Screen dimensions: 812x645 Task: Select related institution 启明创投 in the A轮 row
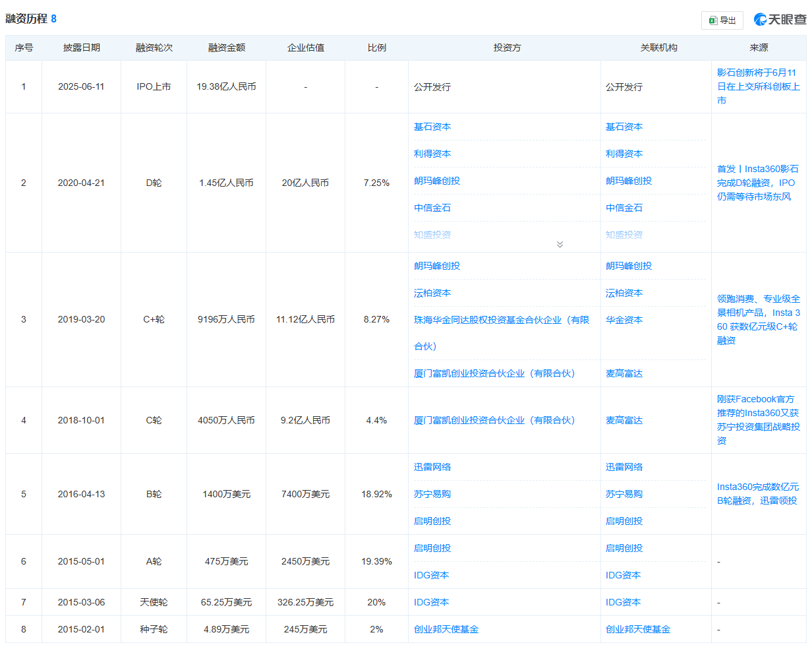click(x=624, y=548)
